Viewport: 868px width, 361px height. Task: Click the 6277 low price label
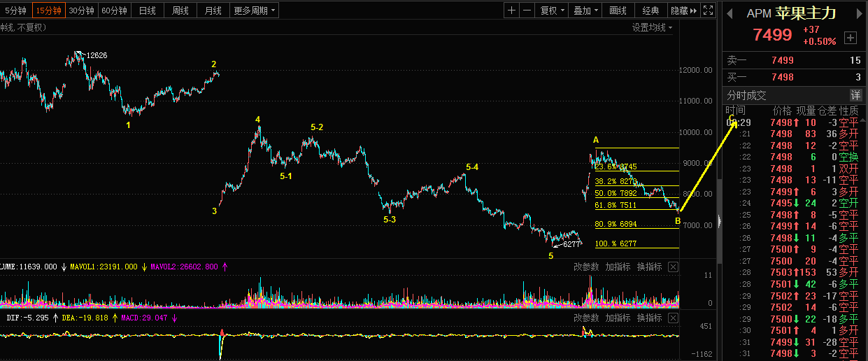tap(571, 244)
